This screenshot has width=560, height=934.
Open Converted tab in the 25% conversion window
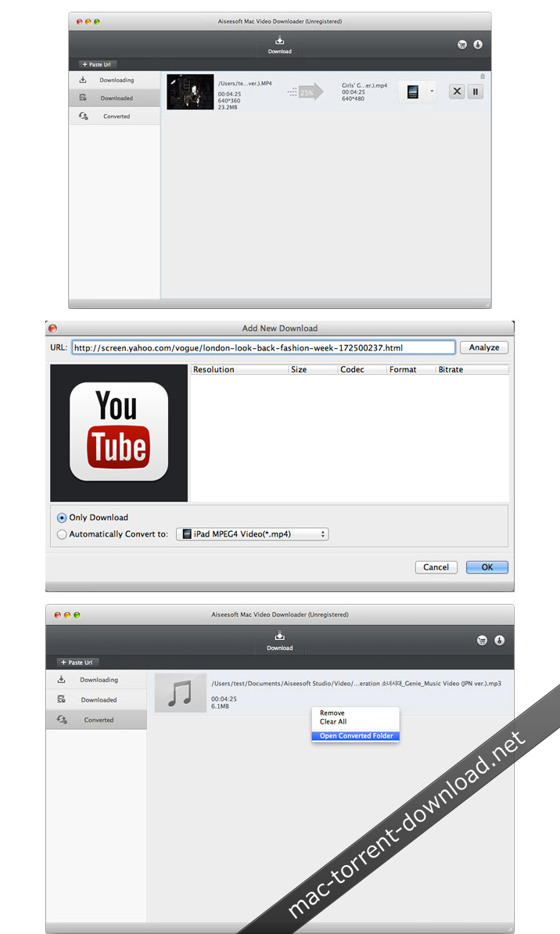tap(114, 116)
